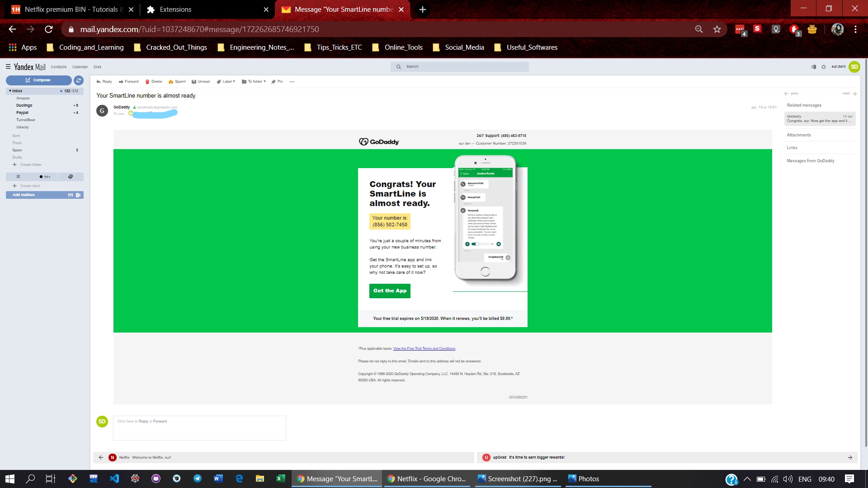Open the settings gear in the mail header
Image resolution: width=868 pixels, height=488 pixels.
[x=823, y=67]
